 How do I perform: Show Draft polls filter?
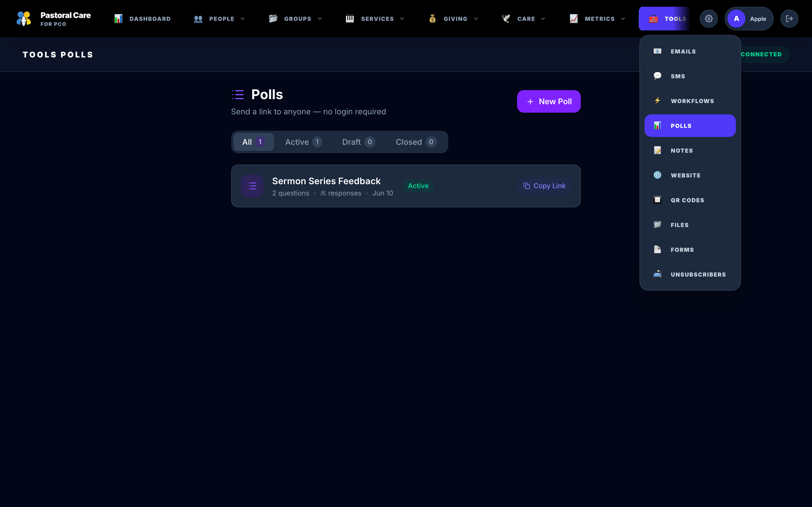click(x=358, y=142)
